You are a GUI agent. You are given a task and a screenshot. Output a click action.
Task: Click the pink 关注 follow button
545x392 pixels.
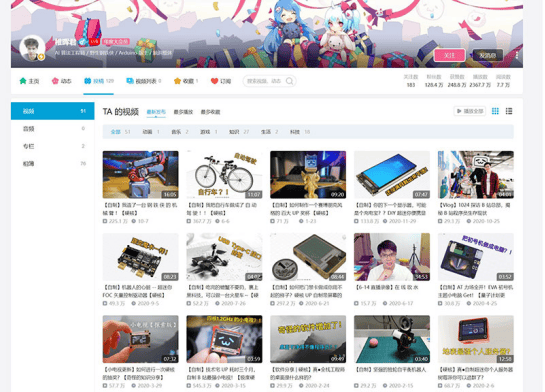click(449, 55)
